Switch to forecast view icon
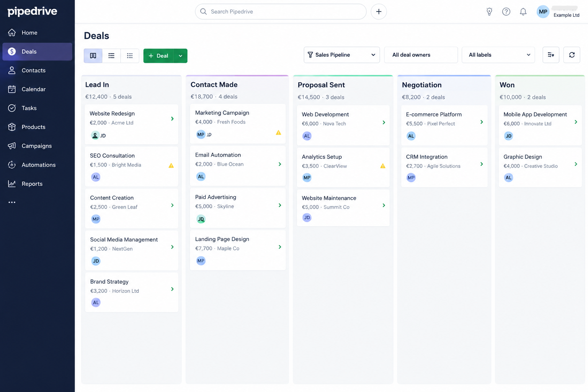The height and width of the screenshot is (392, 588). pyautogui.click(x=130, y=56)
